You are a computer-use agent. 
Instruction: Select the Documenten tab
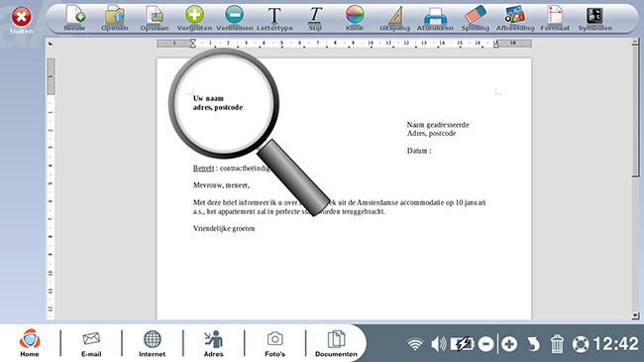tap(337, 343)
